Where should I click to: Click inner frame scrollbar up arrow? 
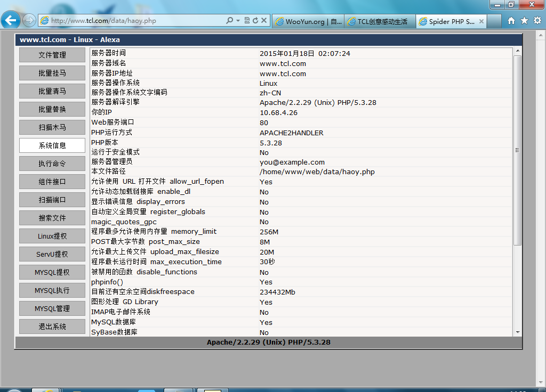pos(518,51)
